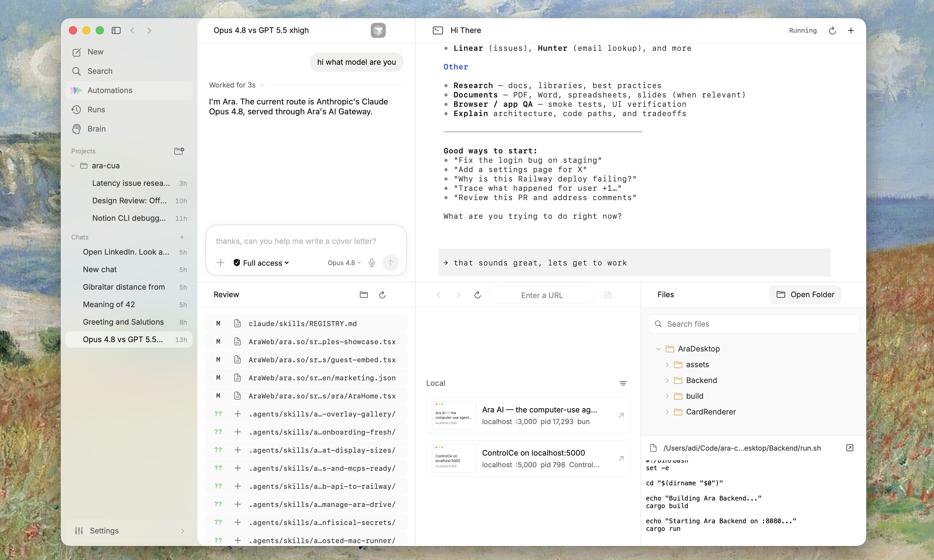Image resolution: width=934 pixels, height=560 pixels.
Task: Expand the assets folder
Action: tap(667, 365)
